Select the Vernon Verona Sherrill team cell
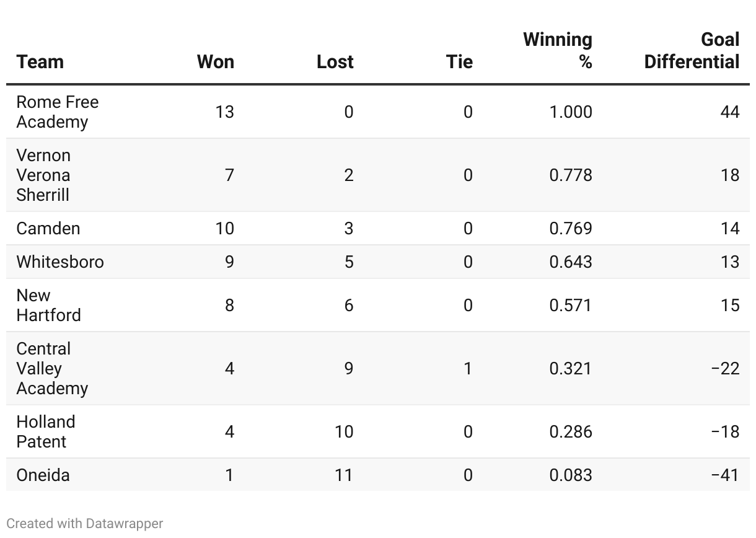This screenshot has height=538, width=756. pyautogui.click(x=43, y=175)
